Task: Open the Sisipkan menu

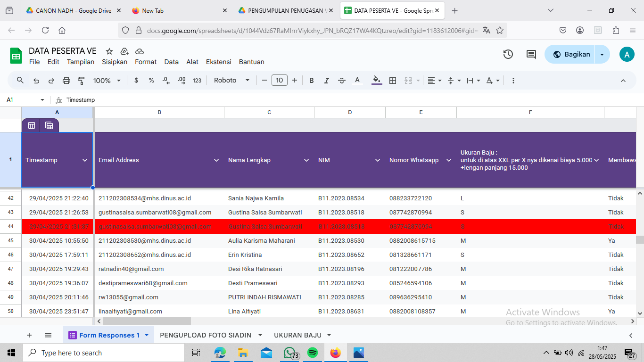Action: 115,62
